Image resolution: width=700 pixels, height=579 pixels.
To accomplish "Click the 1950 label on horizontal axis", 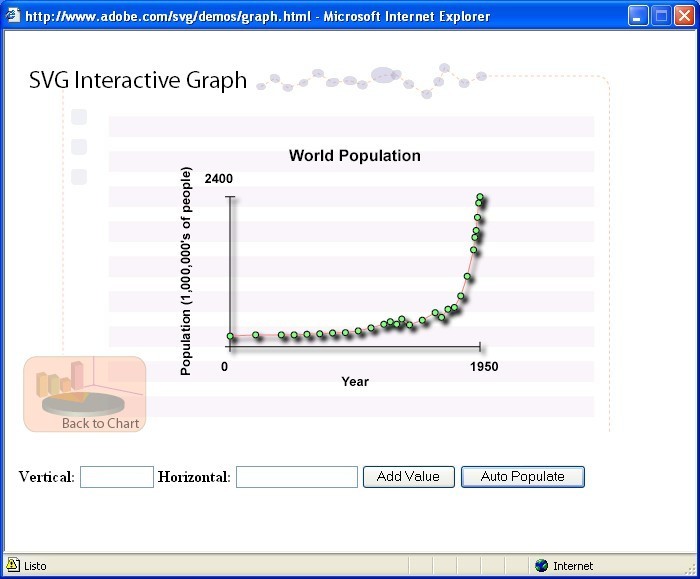I will click(484, 367).
